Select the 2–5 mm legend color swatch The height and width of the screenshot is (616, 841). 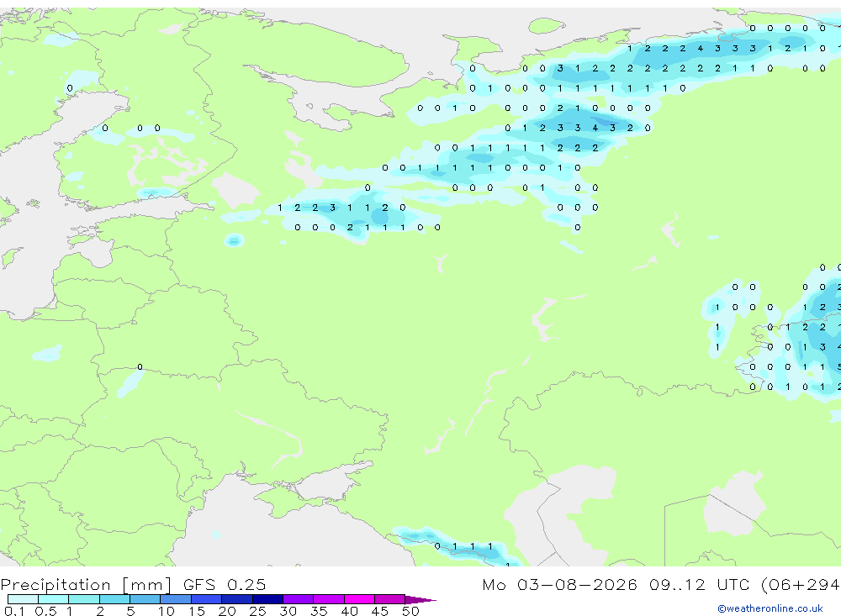point(114,599)
